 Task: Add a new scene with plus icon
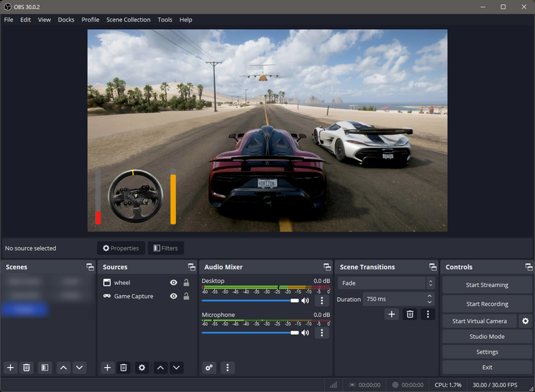point(10,368)
